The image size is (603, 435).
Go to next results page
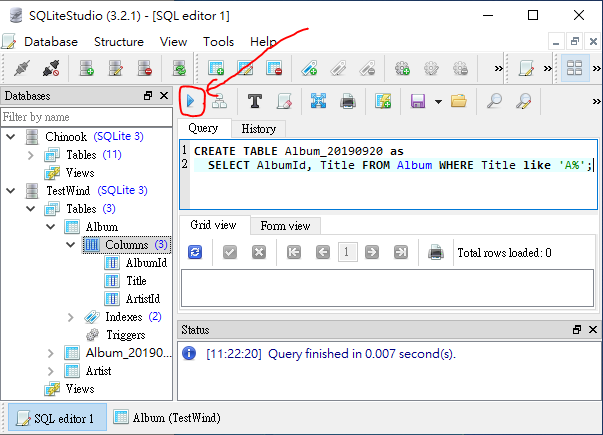[x=372, y=253]
